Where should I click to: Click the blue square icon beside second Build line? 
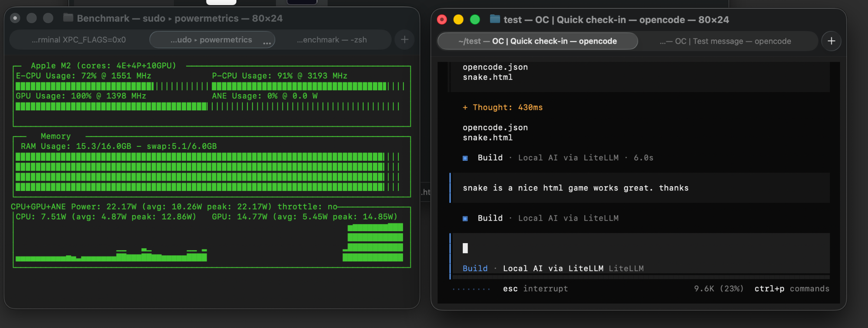[465, 219]
